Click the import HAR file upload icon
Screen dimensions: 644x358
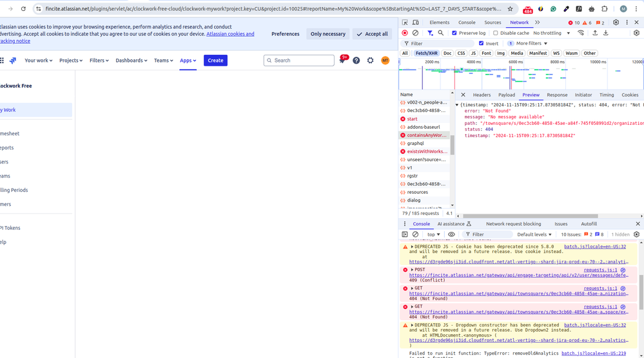[x=595, y=33]
